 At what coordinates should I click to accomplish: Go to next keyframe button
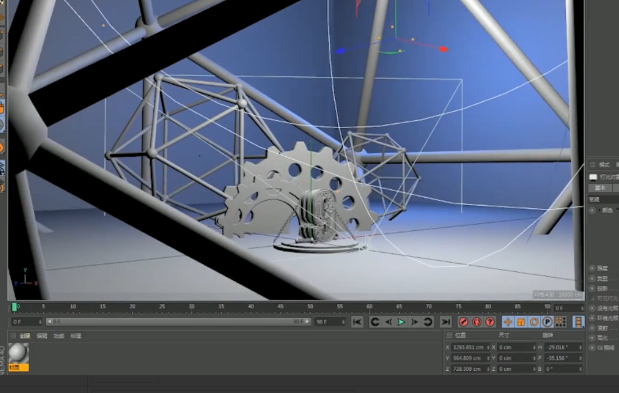pos(428,322)
